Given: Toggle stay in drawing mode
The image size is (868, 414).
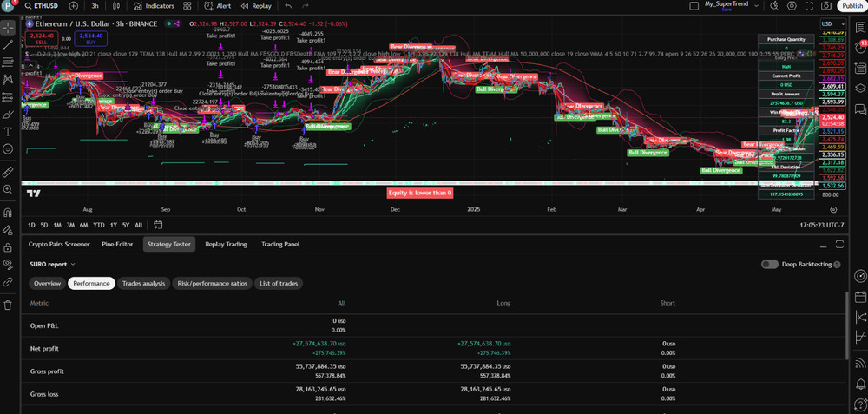Looking at the screenshot, I should 8,229.
